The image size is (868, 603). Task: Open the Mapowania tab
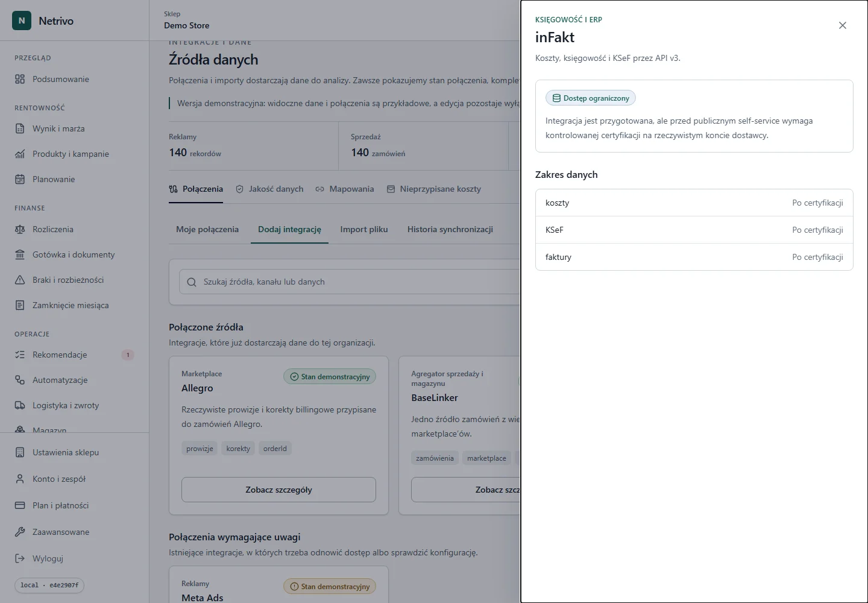[345, 189]
